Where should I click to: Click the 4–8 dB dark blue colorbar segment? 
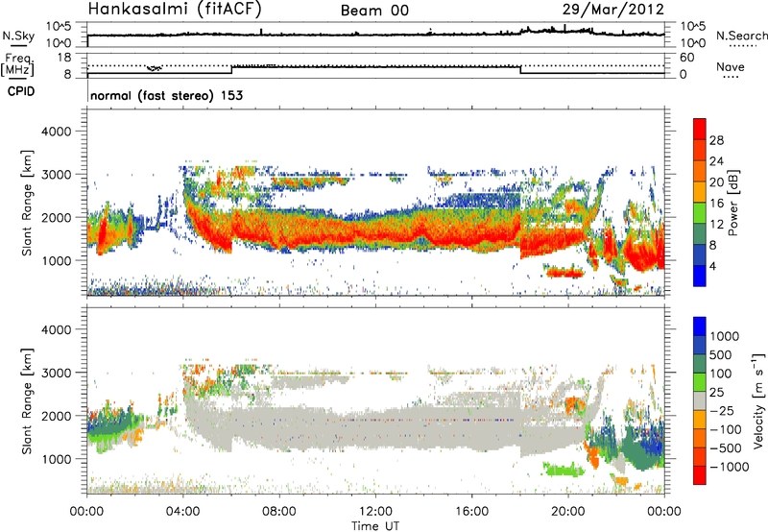[700, 254]
